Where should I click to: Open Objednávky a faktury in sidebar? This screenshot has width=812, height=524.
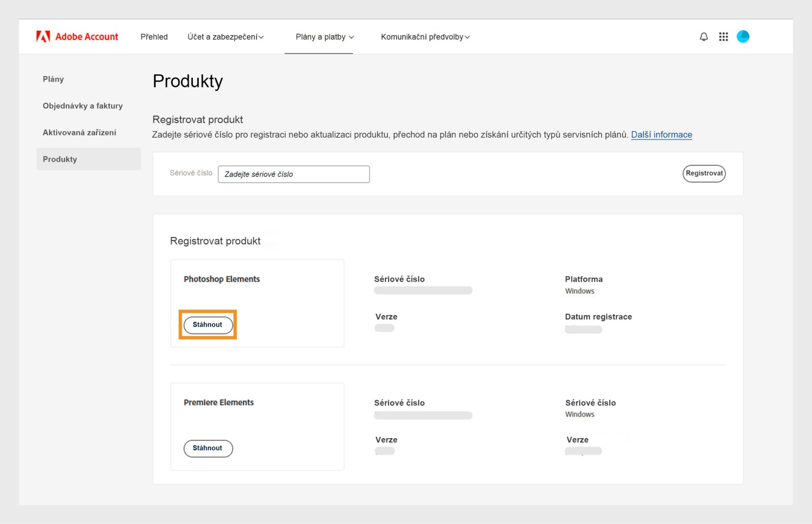pos(82,106)
